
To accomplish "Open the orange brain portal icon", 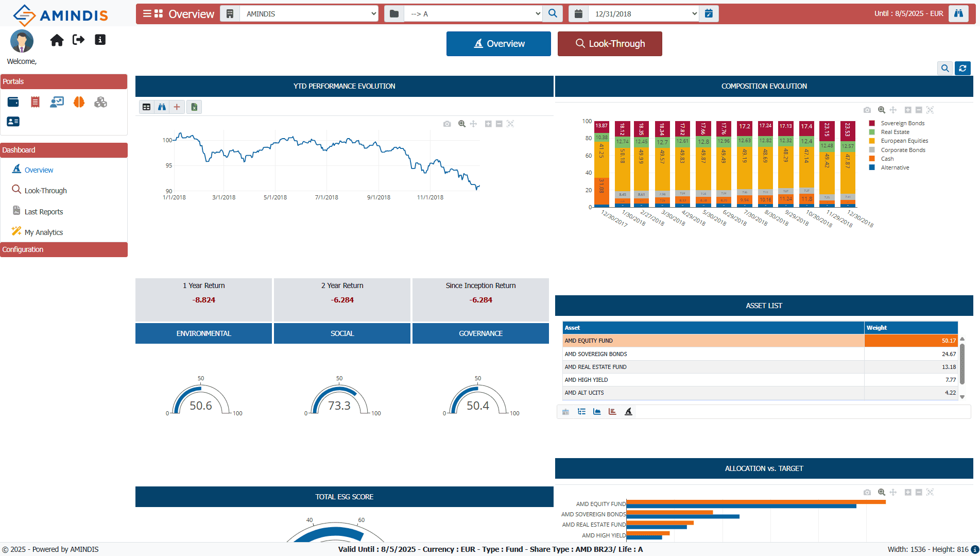I will point(79,102).
